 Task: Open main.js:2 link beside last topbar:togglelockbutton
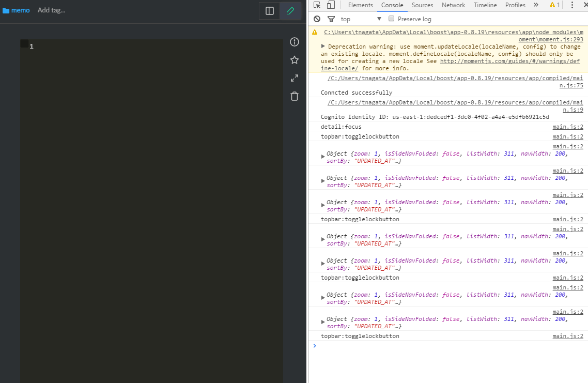tap(568, 336)
